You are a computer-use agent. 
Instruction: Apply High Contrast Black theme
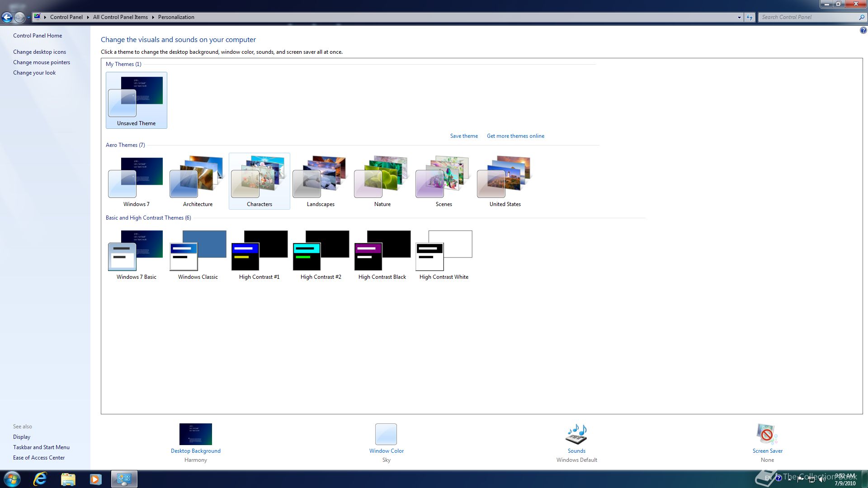pyautogui.click(x=382, y=254)
